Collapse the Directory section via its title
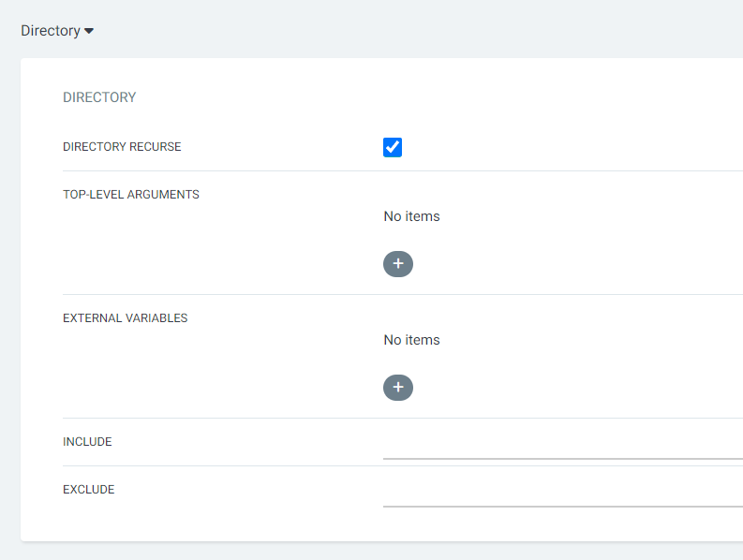 [x=51, y=31]
